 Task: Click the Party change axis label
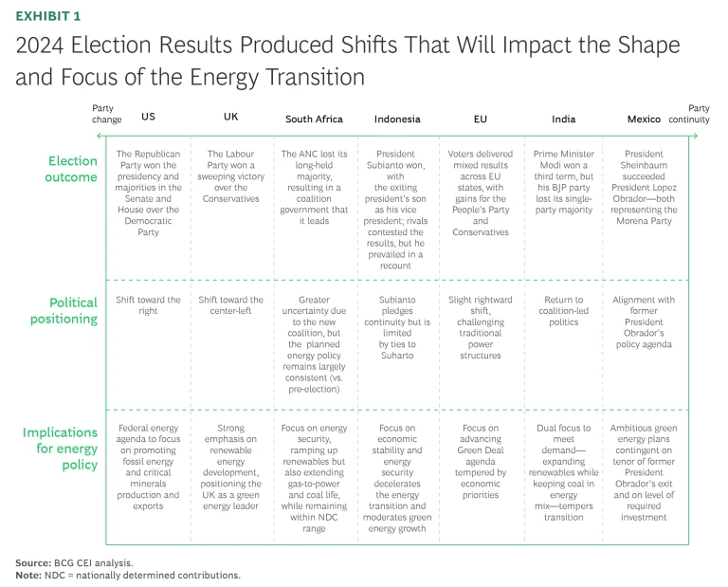pyautogui.click(x=106, y=114)
